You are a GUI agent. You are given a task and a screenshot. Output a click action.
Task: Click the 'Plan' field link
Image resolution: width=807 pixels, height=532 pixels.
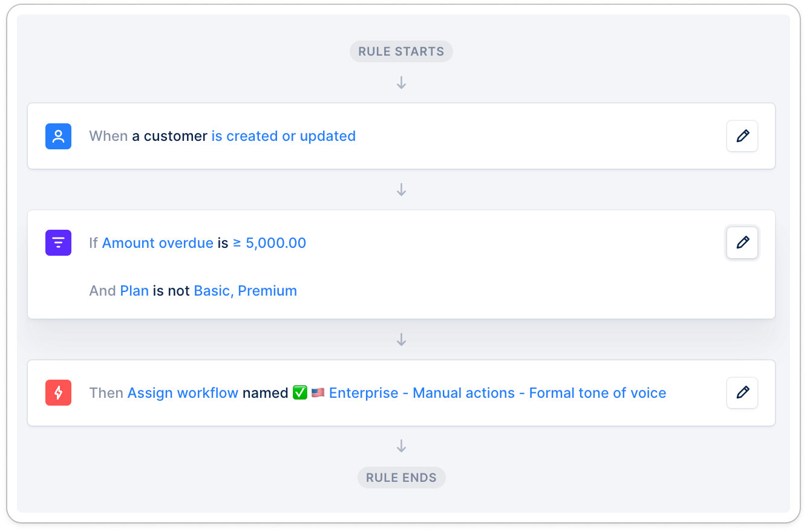[134, 291]
